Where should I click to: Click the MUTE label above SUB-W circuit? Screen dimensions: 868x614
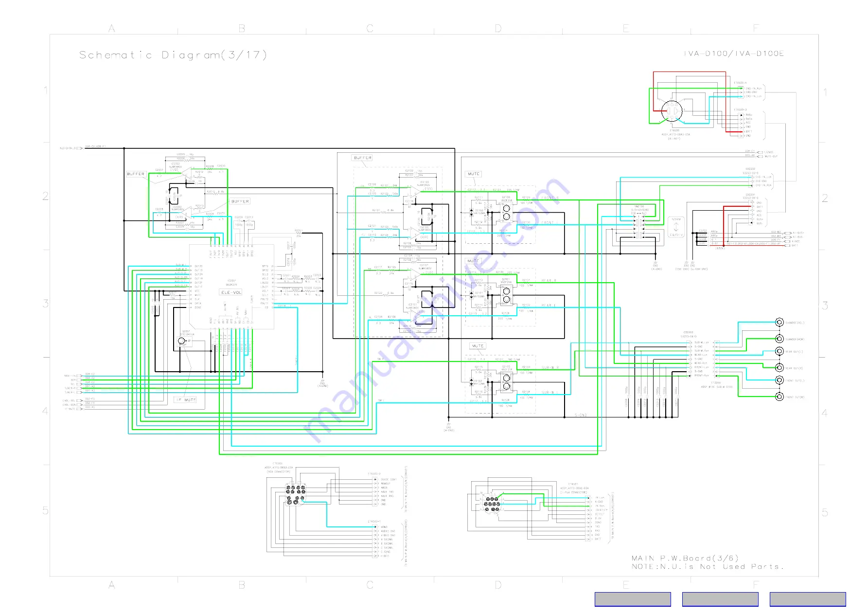[x=478, y=346]
